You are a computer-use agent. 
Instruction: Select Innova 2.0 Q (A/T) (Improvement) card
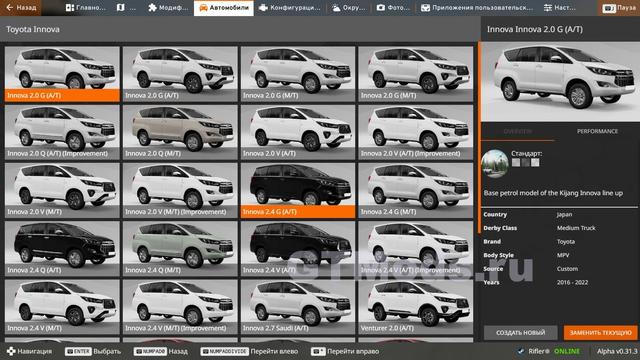pos(62,132)
